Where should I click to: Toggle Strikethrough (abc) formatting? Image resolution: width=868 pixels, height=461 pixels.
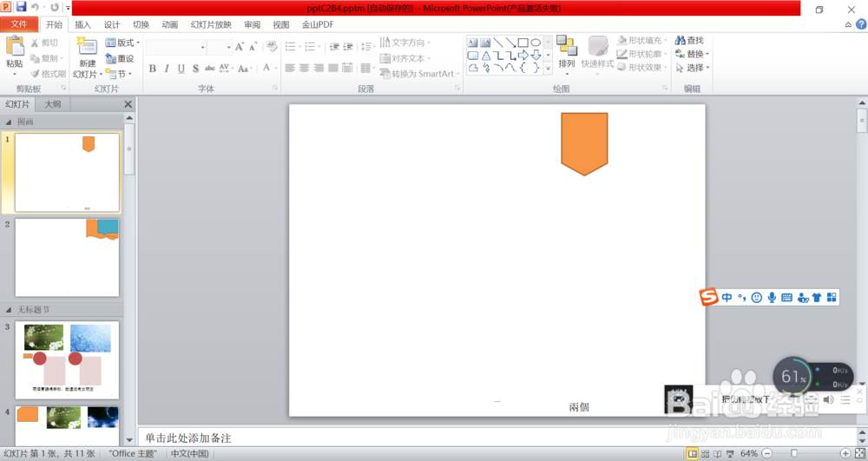click(x=210, y=68)
